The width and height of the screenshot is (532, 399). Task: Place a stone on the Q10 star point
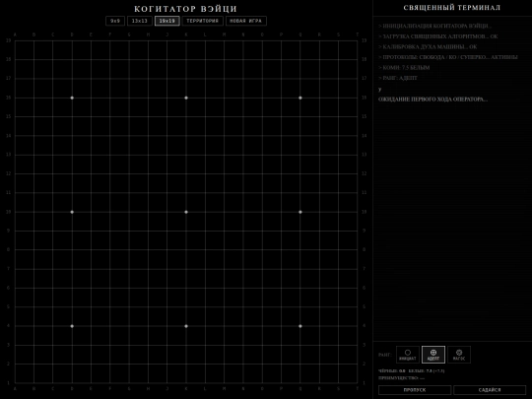click(300, 212)
